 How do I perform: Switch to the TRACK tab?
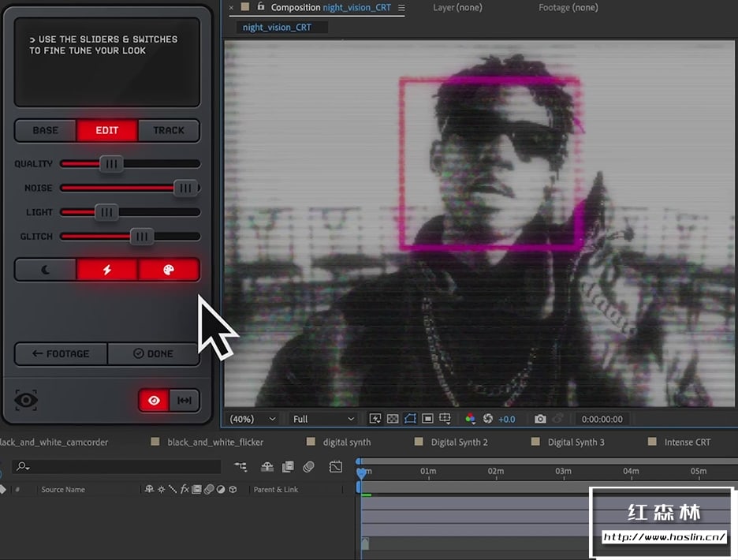(169, 130)
